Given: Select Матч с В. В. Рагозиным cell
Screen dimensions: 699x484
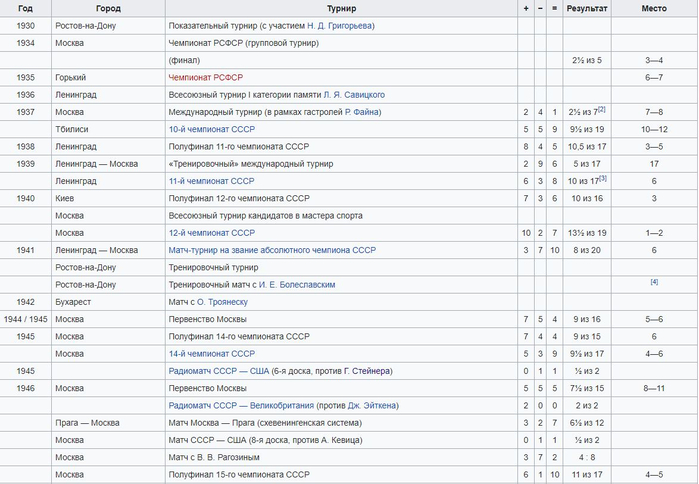Looking at the screenshot, I should click(341, 457).
